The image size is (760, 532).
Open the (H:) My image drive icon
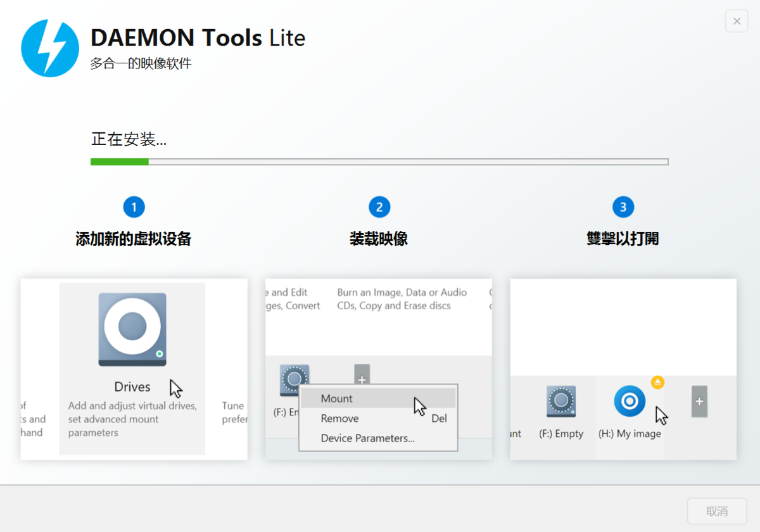coord(629,400)
